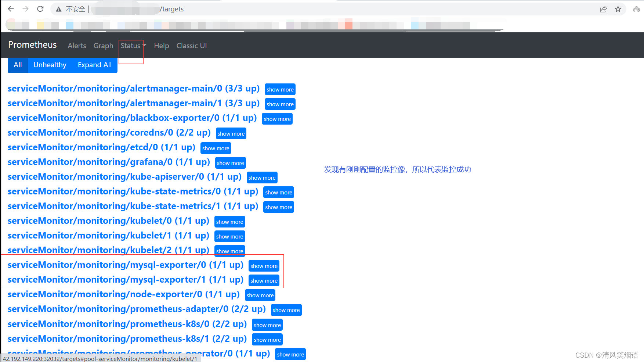Show more for kubelet/0
Screen dimensions: 644x362
[230, 222]
